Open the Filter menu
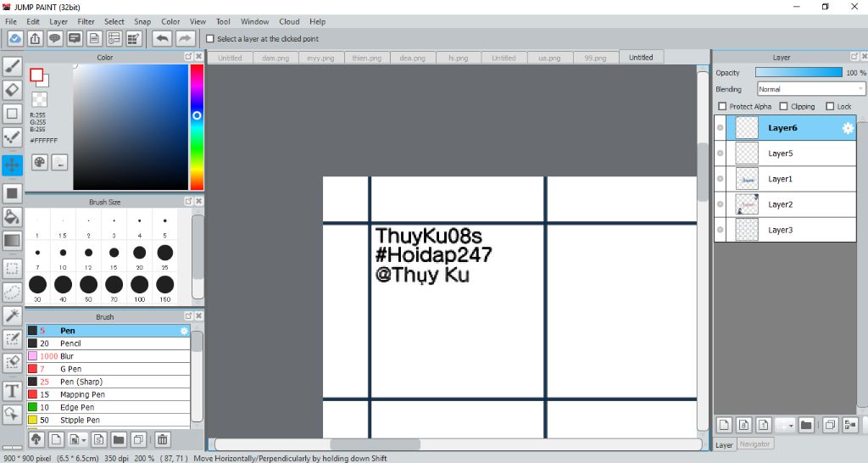 (x=86, y=21)
